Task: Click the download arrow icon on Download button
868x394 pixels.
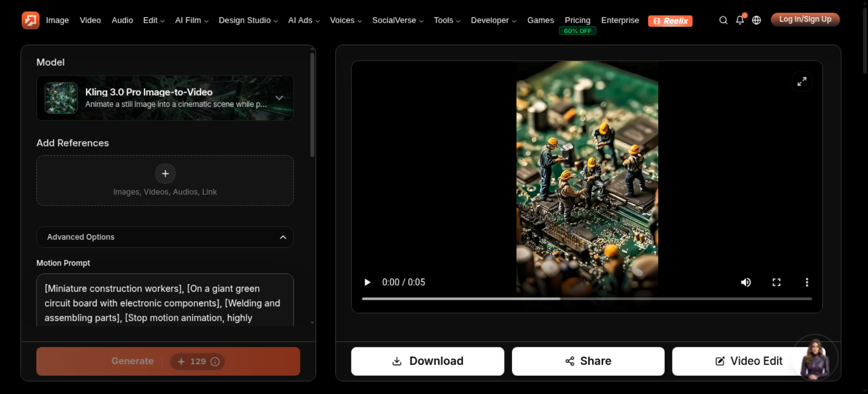Action: tap(397, 361)
